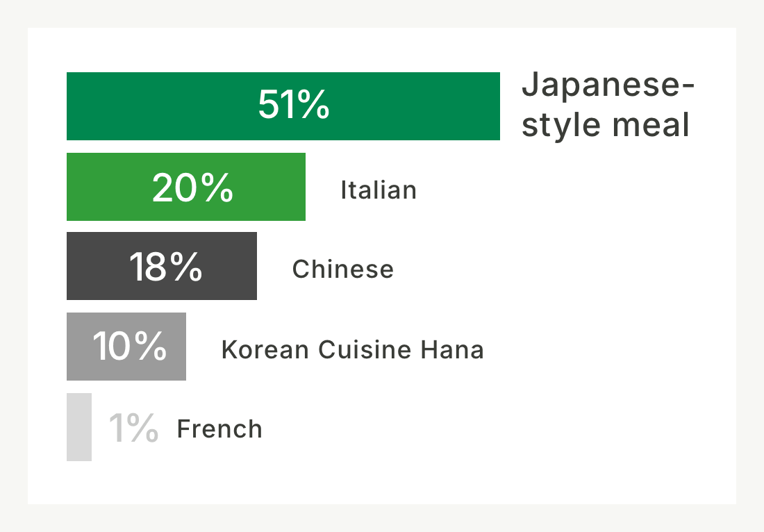Image resolution: width=764 pixels, height=532 pixels.
Task: Select the Japanese-style meal label
Action: (x=608, y=105)
